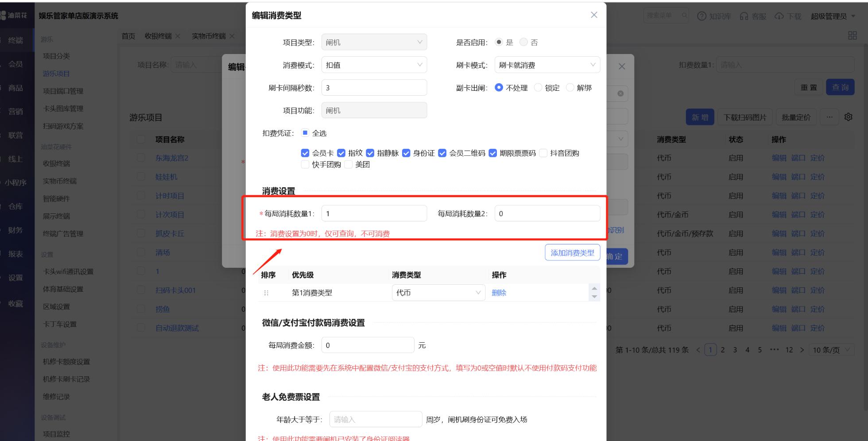Open 项目分类 in the sidebar
The width and height of the screenshot is (868, 441).
click(56, 56)
